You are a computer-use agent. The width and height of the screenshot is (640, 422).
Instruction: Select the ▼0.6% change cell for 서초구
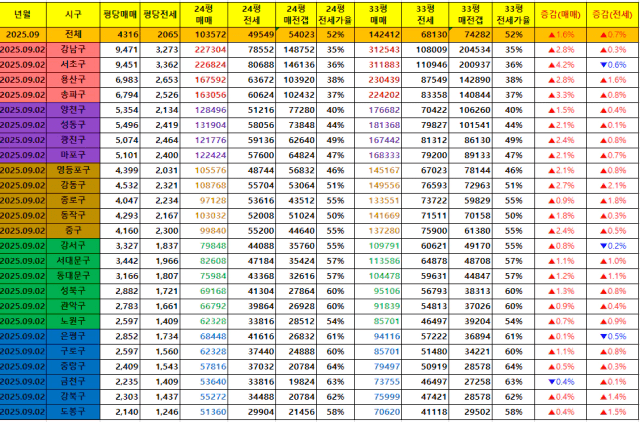tap(613, 65)
